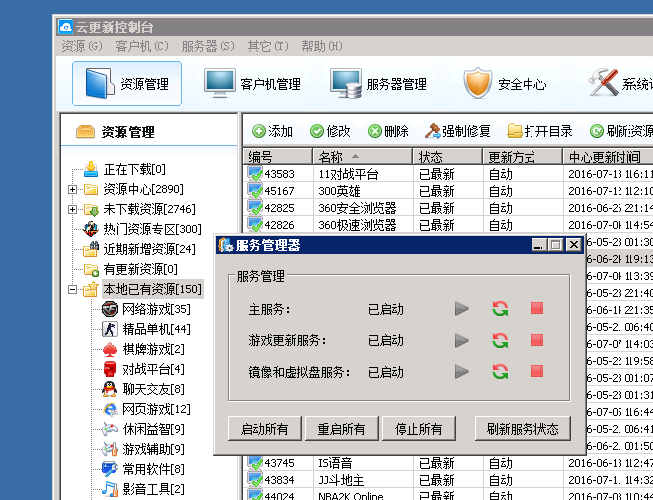Select 正在下载[0] in the tree

tap(135, 169)
